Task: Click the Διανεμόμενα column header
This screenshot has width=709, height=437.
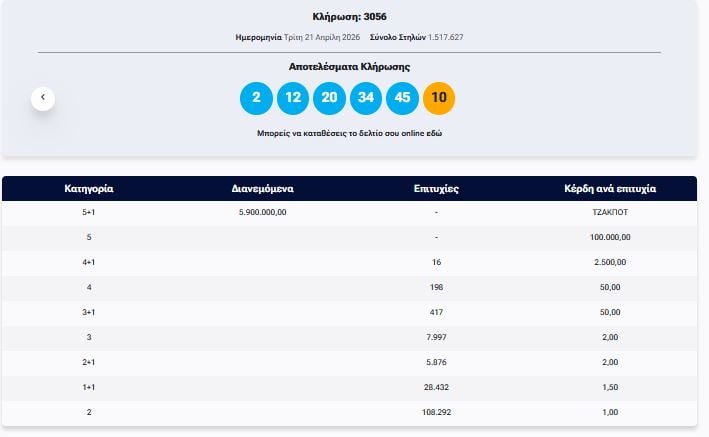Action: point(262,188)
